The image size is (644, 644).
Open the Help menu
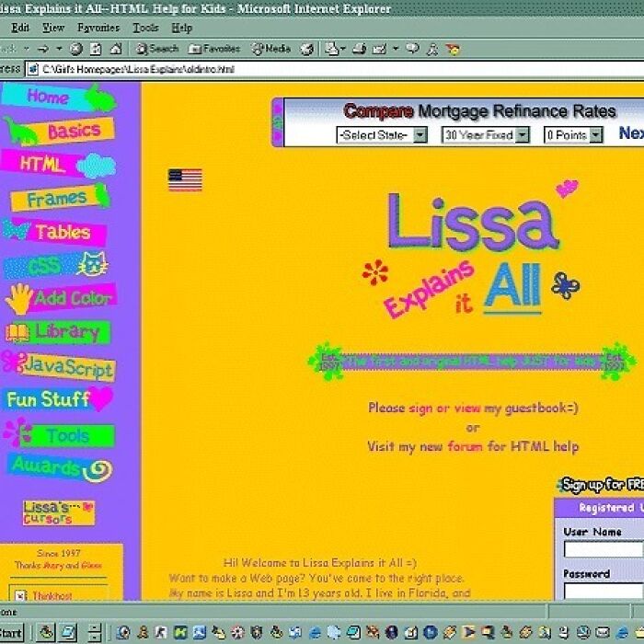pos(182,28)
